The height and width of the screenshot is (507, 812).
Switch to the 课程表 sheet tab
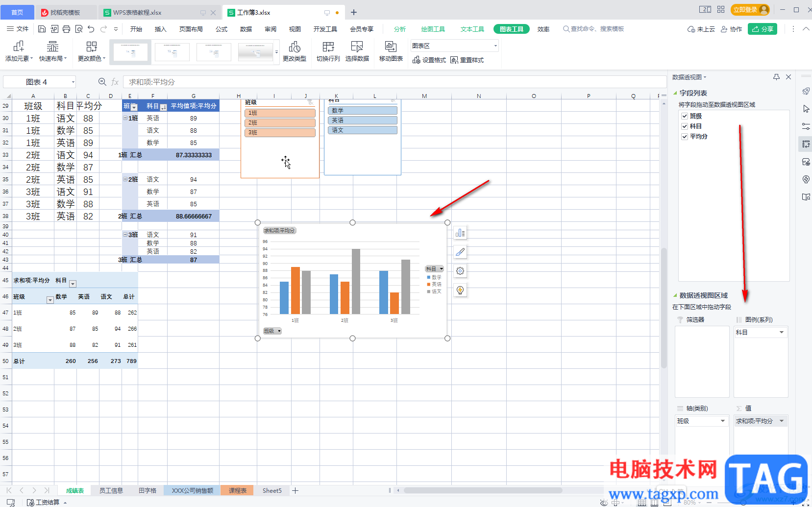(237, 490)
